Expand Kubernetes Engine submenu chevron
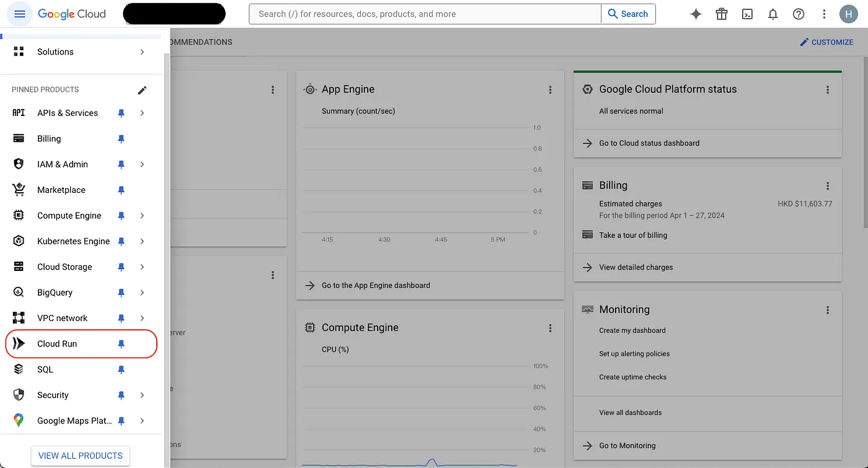 tap(142, 241)
